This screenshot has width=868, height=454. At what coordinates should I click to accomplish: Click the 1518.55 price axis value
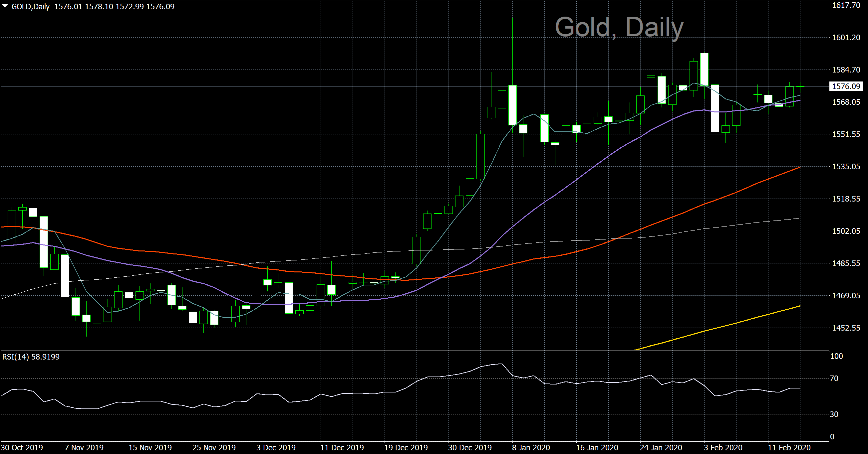846,199
